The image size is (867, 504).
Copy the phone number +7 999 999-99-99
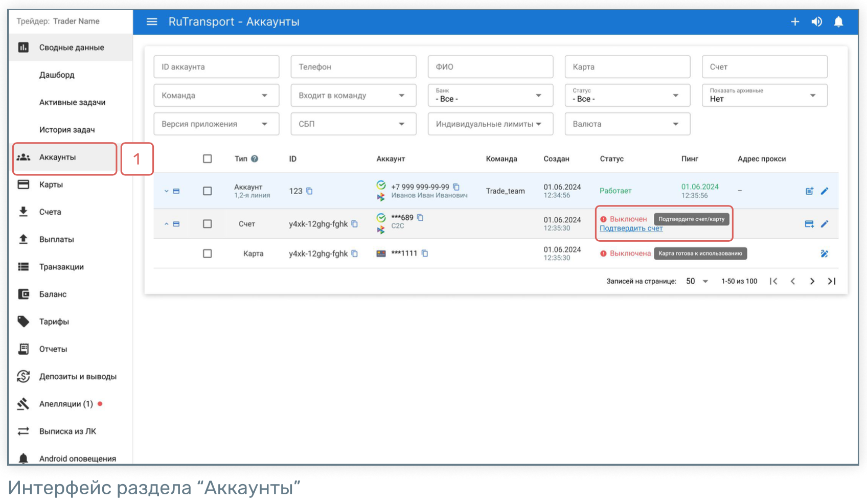pos(457,187)
